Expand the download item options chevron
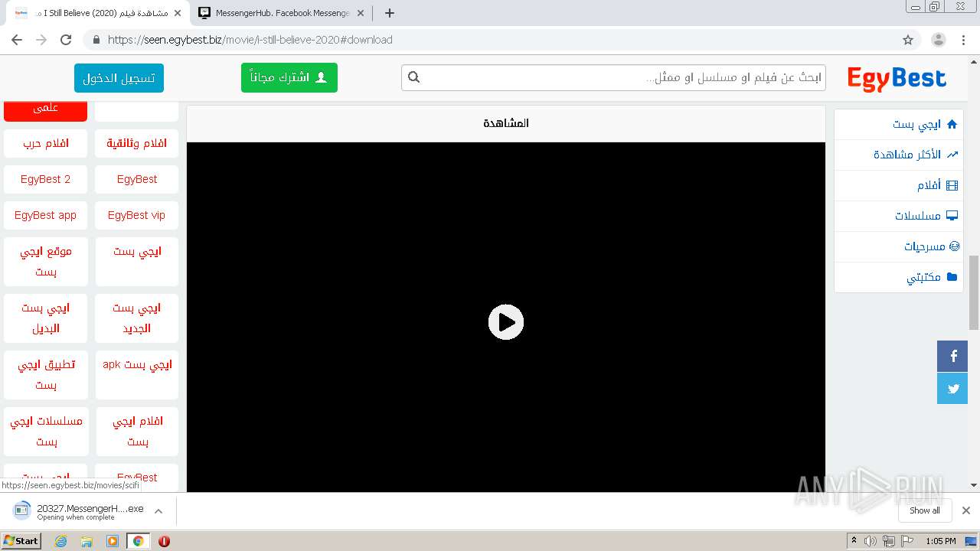980x551 pixels. click(x=158, y=511)
